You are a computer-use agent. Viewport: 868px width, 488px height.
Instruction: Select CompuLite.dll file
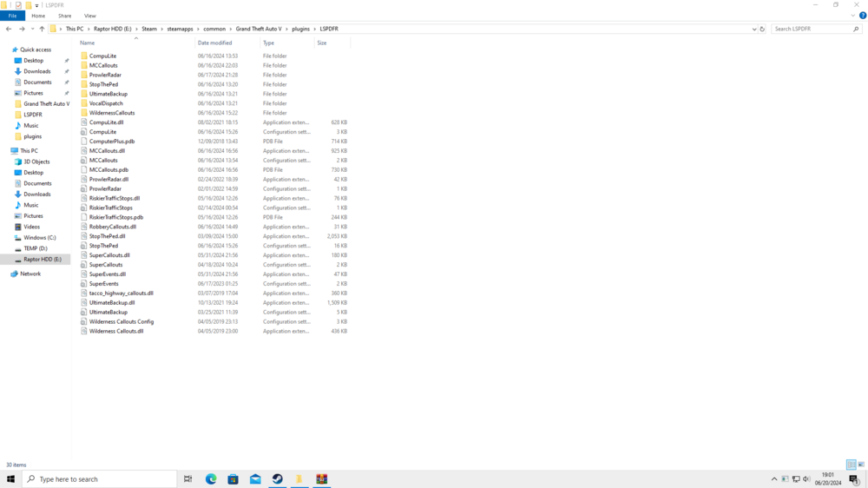106,122
